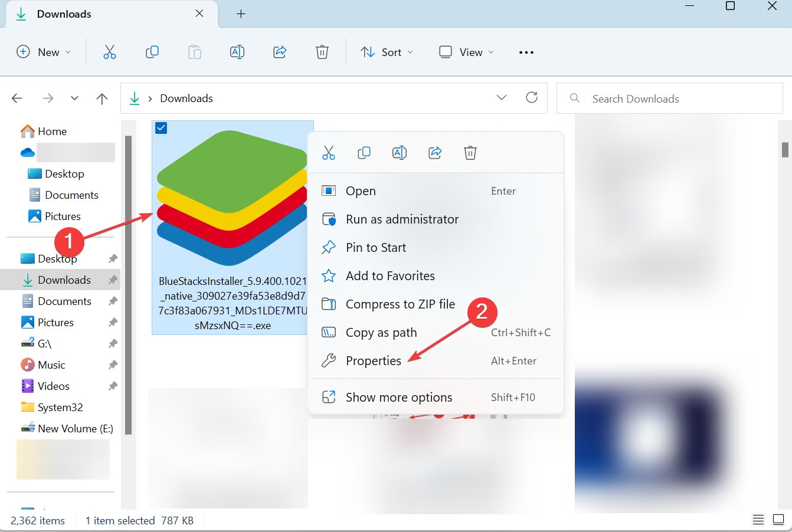Go up one folder level with the Up arrow

click(102, 98)
